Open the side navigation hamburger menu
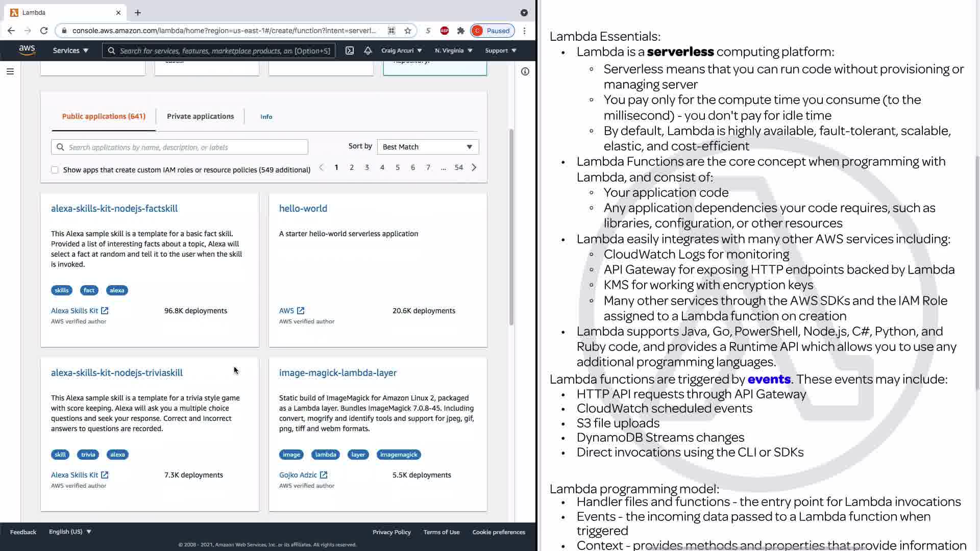Image resolution: width=980 pixels, height=551 pixels. (x=10, y=71)
